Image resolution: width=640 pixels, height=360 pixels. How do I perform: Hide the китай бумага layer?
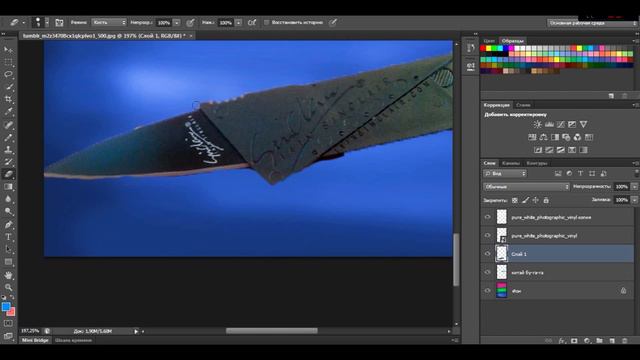[487, 272]
